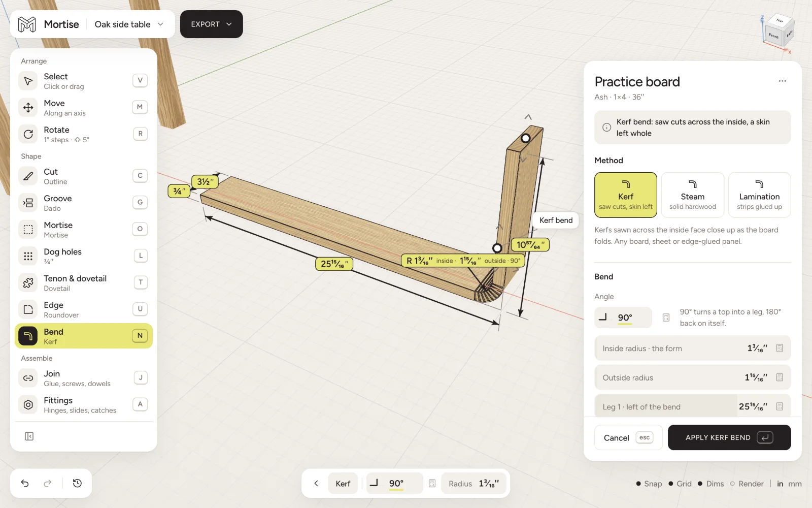
Task: Redo the last undone action
Action: (48, 483)
